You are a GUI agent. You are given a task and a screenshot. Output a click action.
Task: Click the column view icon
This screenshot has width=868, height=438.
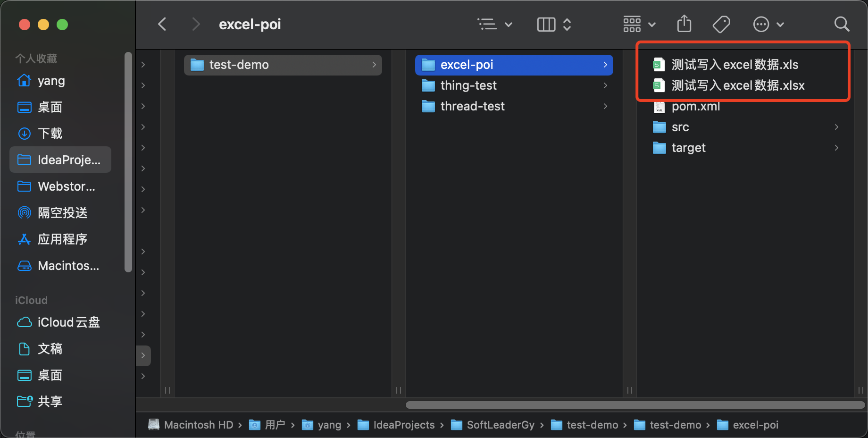click(546, 25)
